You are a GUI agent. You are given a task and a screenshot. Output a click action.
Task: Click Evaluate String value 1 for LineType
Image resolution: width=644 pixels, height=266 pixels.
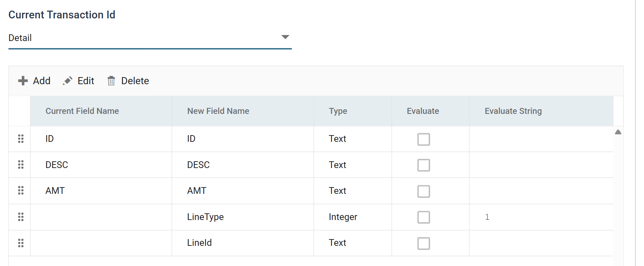pos(487,217)
